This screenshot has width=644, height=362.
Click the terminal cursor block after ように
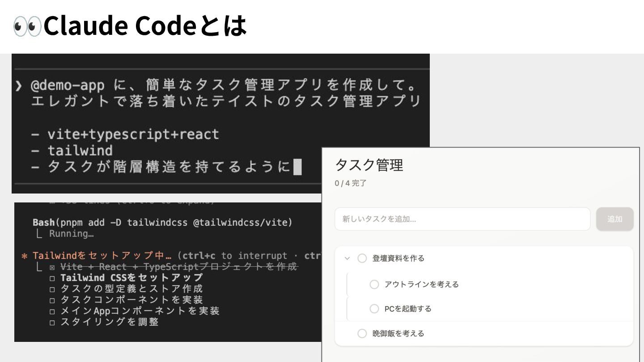(297, 167)
